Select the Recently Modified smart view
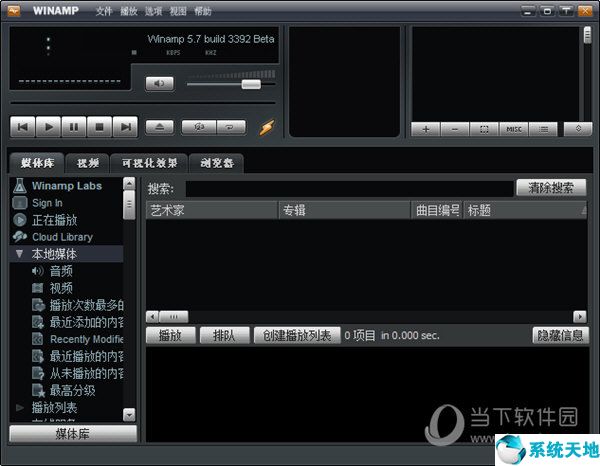The image size is (600, 466). click(x=86, y=339)
